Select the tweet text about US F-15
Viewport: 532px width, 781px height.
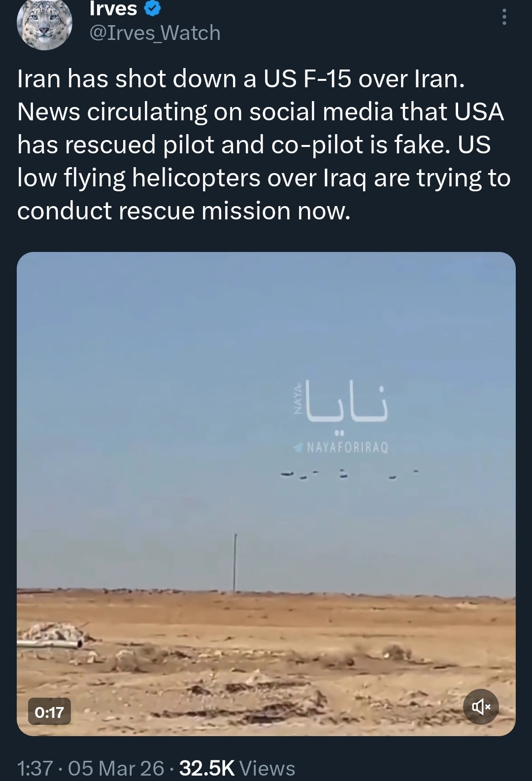[264, 144]
